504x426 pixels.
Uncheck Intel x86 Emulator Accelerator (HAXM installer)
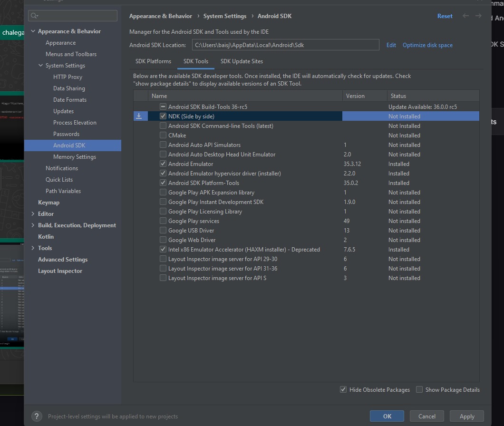pyautogui.click(x=163, y=250)
